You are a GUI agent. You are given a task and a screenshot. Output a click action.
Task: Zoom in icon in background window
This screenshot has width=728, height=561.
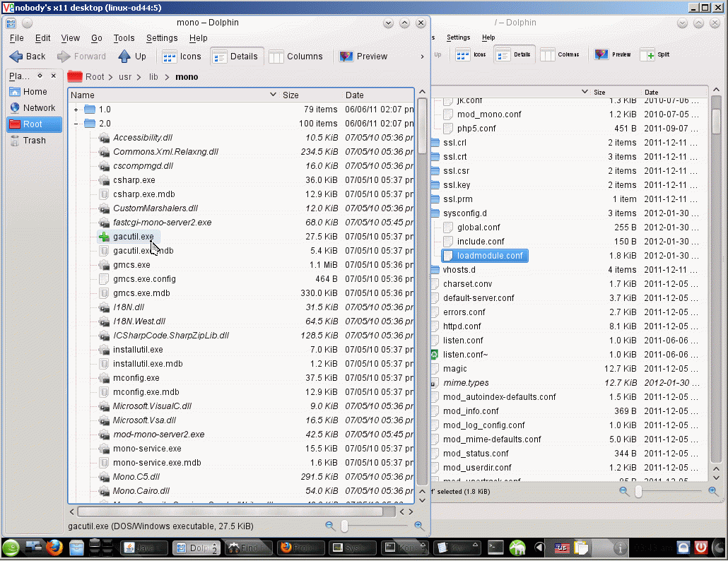[x=713, y=491]
